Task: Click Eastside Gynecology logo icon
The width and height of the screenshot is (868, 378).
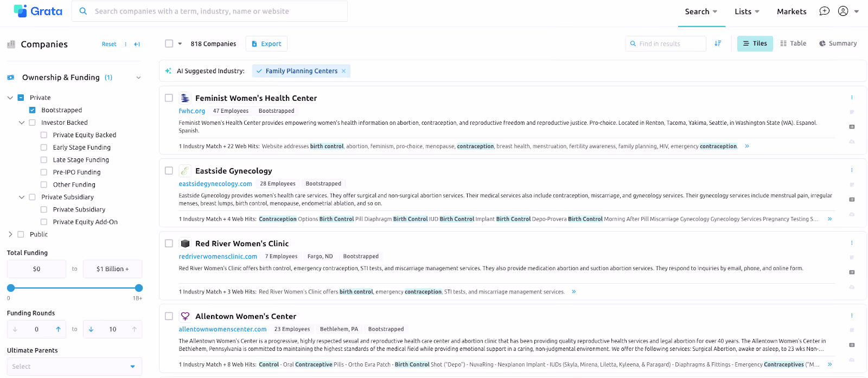Action: click(x=185, y=171)
